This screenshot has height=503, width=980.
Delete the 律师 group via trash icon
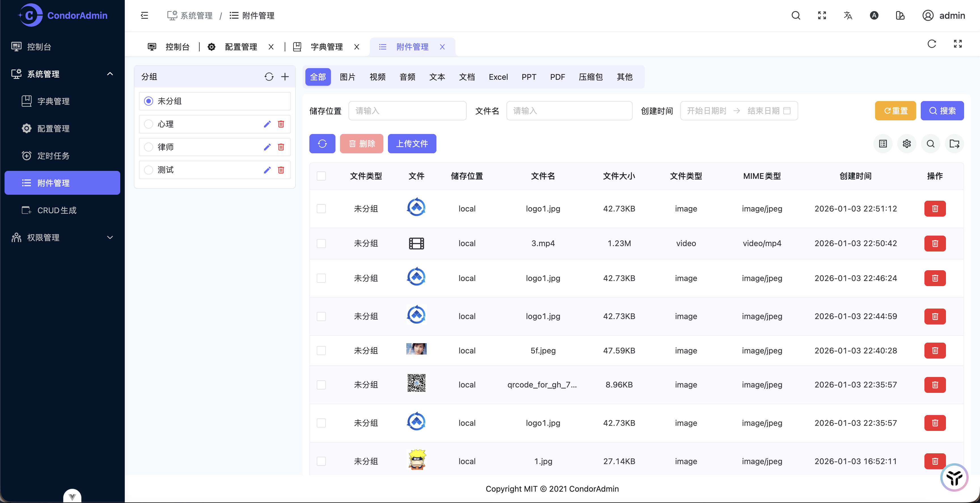pyautogui.click(x=281, y=147)
